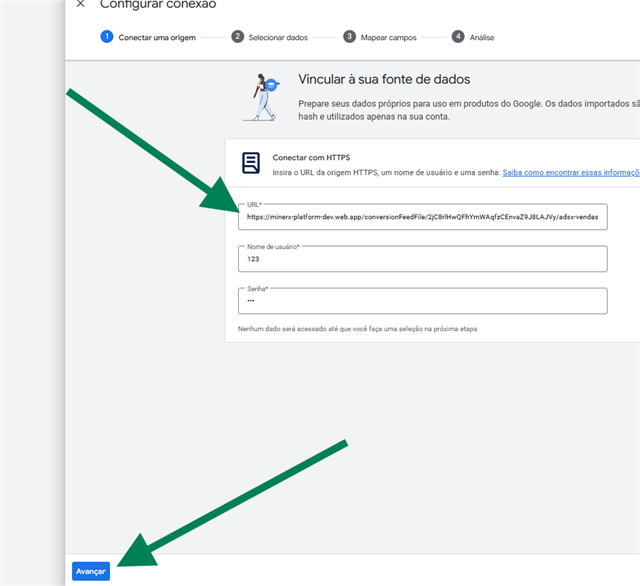
Task: Click the Senha password field
Action: pyautogui.click(x=422, y=301)
